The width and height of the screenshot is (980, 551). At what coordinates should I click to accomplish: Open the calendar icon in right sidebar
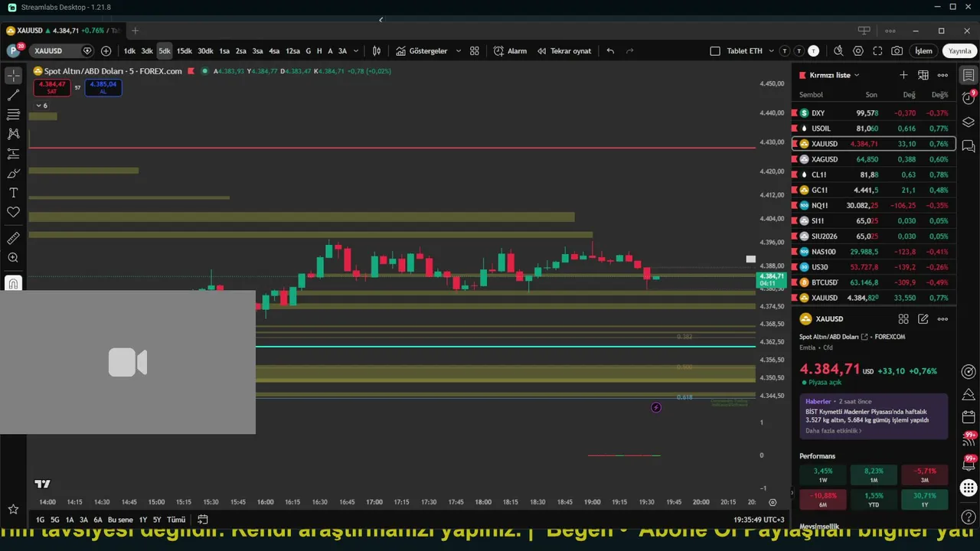click(x=969, y=418)
